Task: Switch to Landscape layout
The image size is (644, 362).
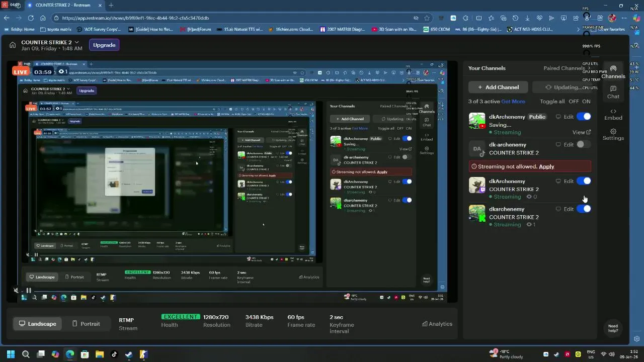Action: [x=38, y=324]
